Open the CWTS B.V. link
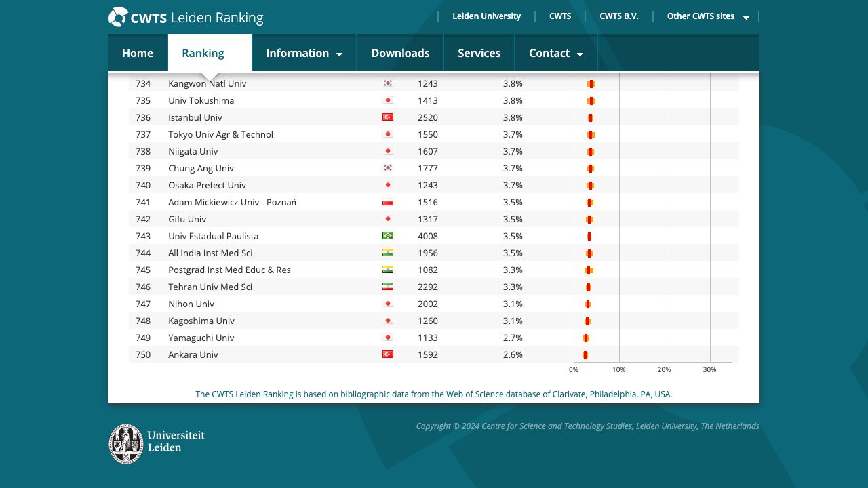Viewport: 868px width, 488px height. (x=618, y=16)
